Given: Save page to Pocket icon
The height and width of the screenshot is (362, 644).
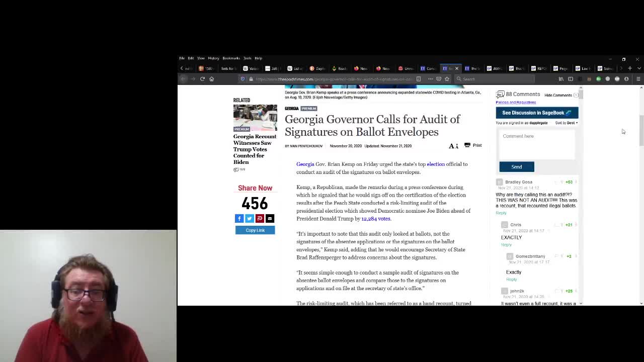Looking at the screenshot, I should coord(439,79).
